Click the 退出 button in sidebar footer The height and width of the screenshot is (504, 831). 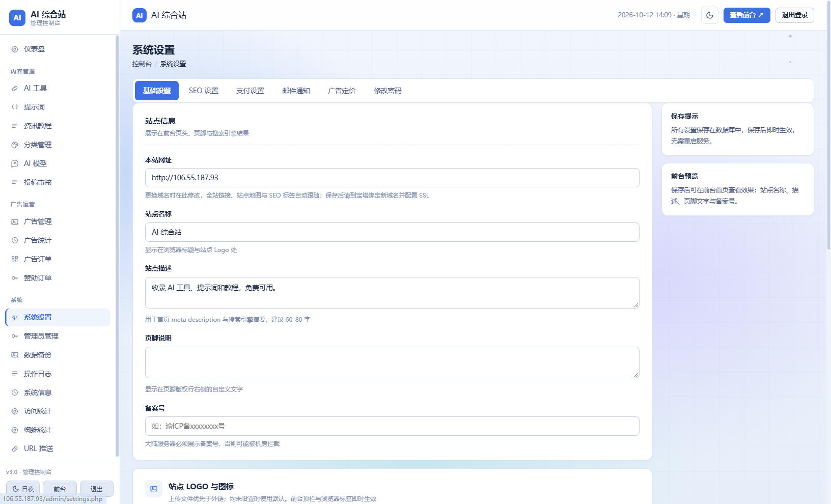(x=96, y=488)
